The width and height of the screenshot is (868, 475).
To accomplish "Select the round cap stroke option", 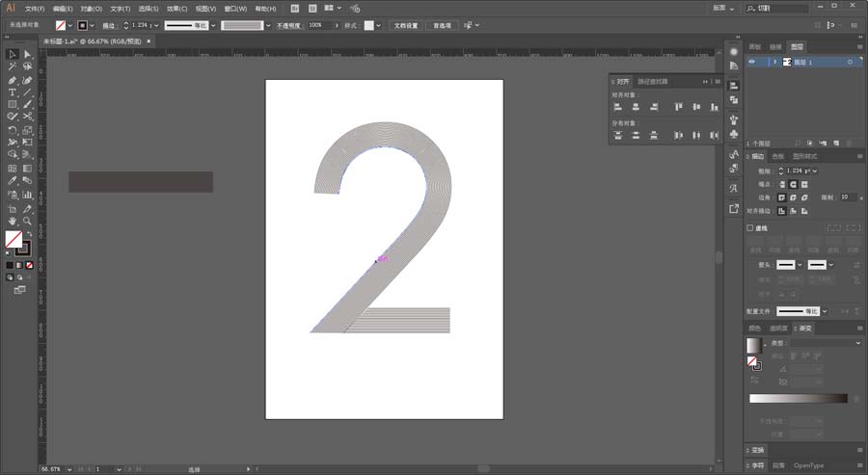I will [x=794, y=184].
